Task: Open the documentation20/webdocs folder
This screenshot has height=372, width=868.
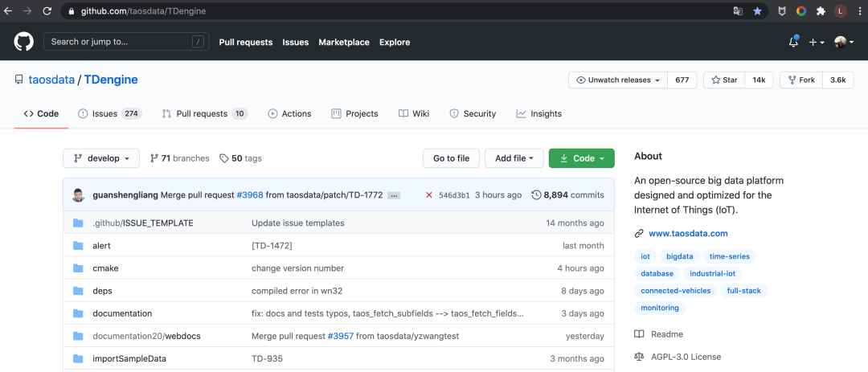Action: (147, 336)
